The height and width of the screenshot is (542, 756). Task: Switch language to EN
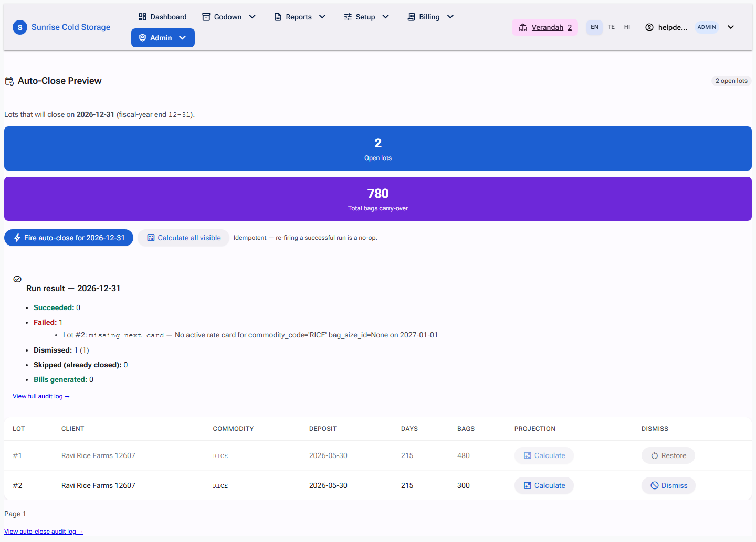pos(594,27)
